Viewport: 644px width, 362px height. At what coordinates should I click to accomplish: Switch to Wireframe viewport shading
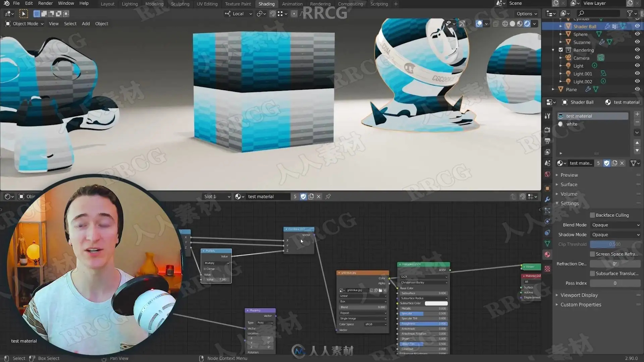[505, 23]
